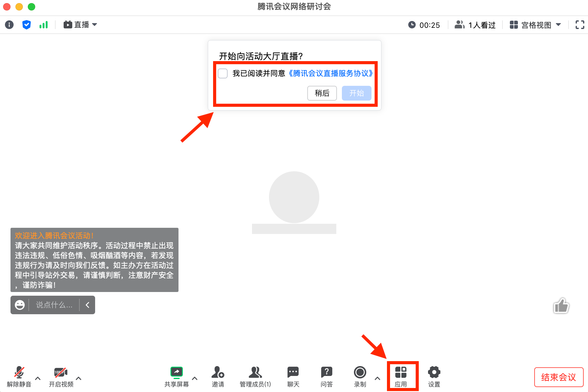Click the blue security shield icon

[27, 25]
